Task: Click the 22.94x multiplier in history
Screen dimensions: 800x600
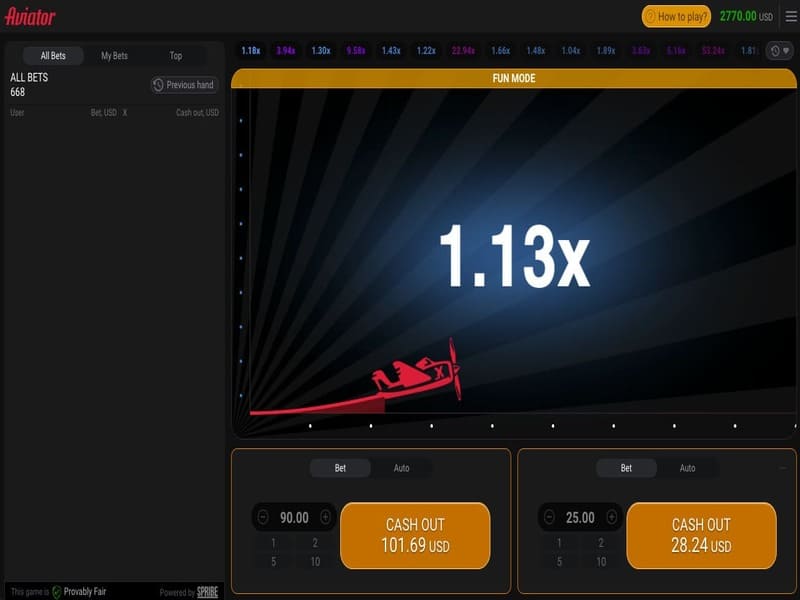Action: coord(463,50)
